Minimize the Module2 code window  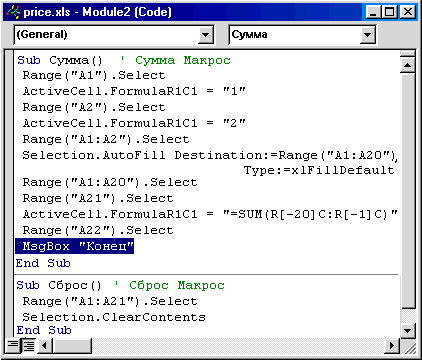[373, 12]
